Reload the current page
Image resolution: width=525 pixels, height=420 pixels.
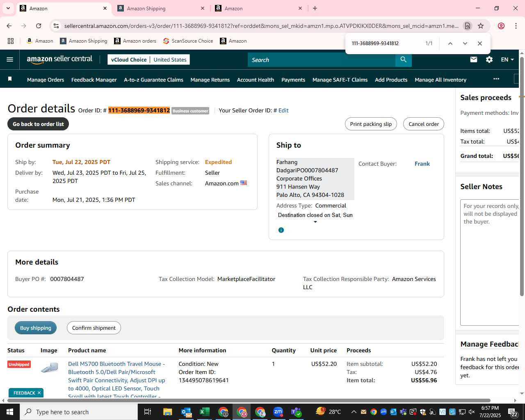click(x=39, y=26)
